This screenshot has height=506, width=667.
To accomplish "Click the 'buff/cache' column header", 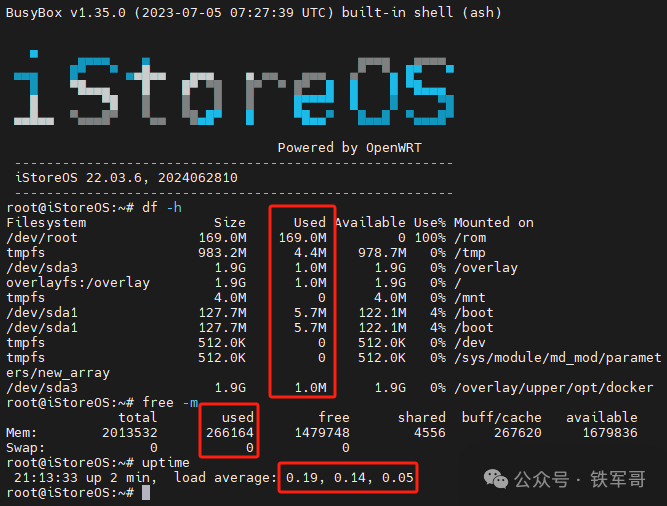I will coord(502,417).
